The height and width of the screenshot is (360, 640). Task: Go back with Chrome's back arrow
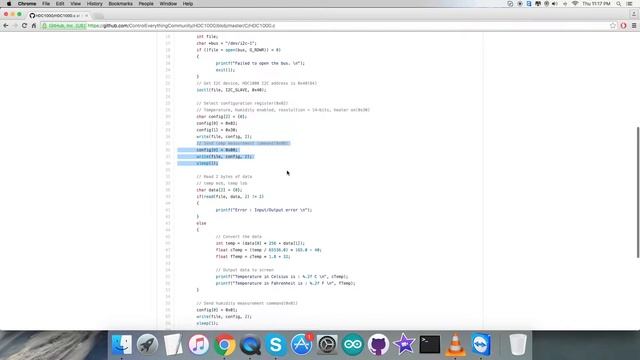6,26
